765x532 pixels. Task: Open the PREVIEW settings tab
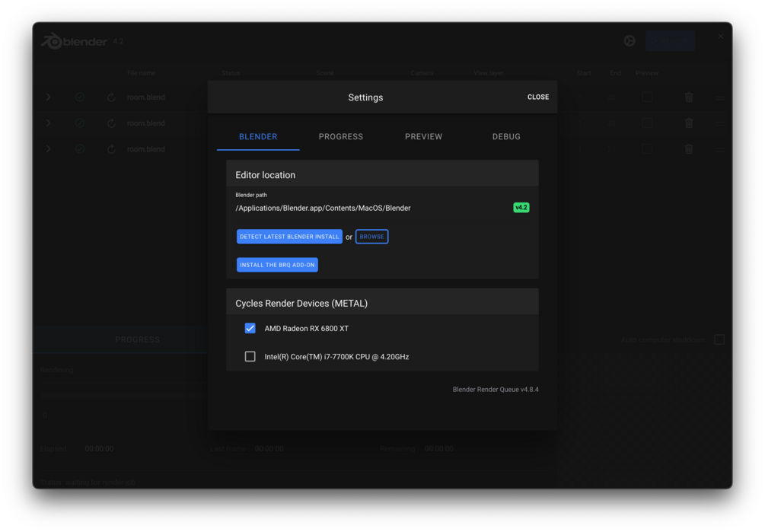point(423,136)
